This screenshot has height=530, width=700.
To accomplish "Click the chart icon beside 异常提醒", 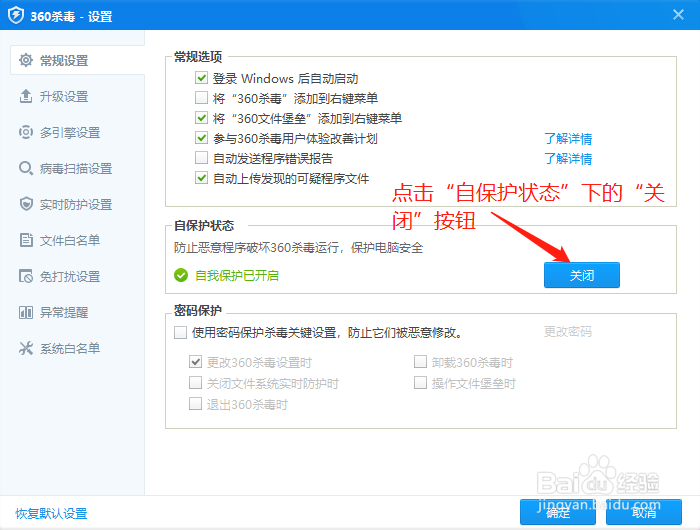I will pos(26,312).
